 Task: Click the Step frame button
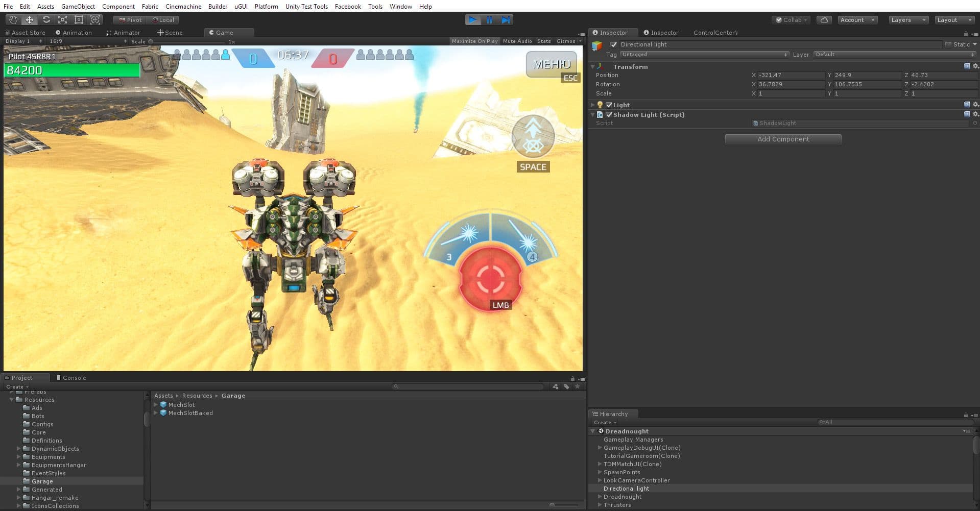tap(506, 20)
